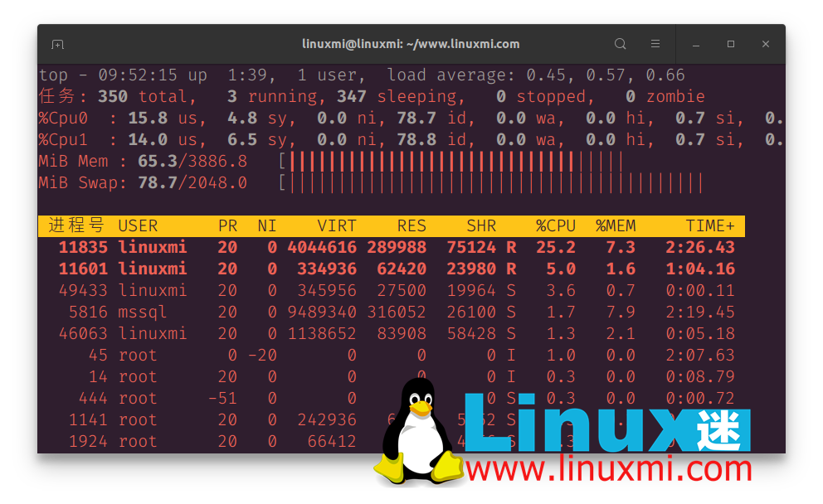This screenshot has height=504, width=823.
Task: Click the MiB Swap usage bar
Action: pos(491,183)
